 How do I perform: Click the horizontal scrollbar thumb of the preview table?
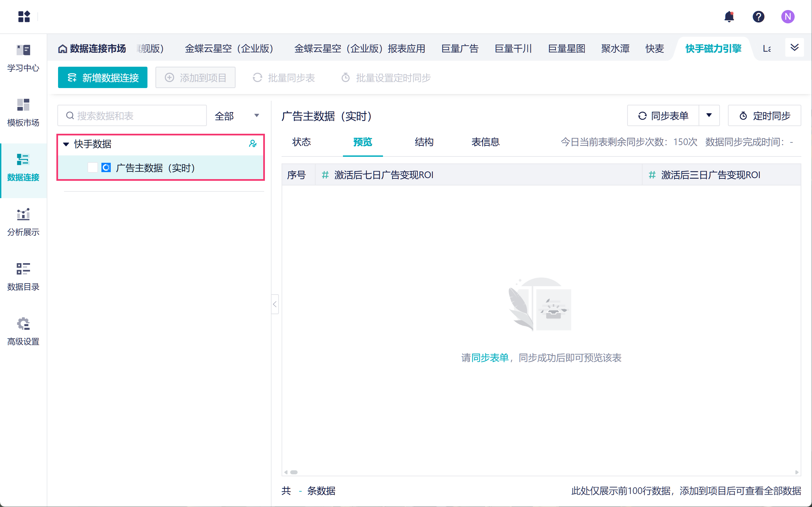click(294, 472)
